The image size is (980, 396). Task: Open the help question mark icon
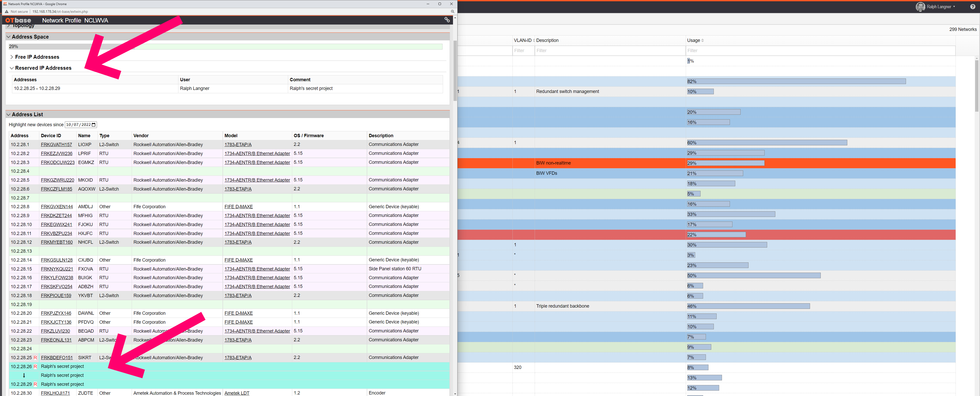point(972,6)
